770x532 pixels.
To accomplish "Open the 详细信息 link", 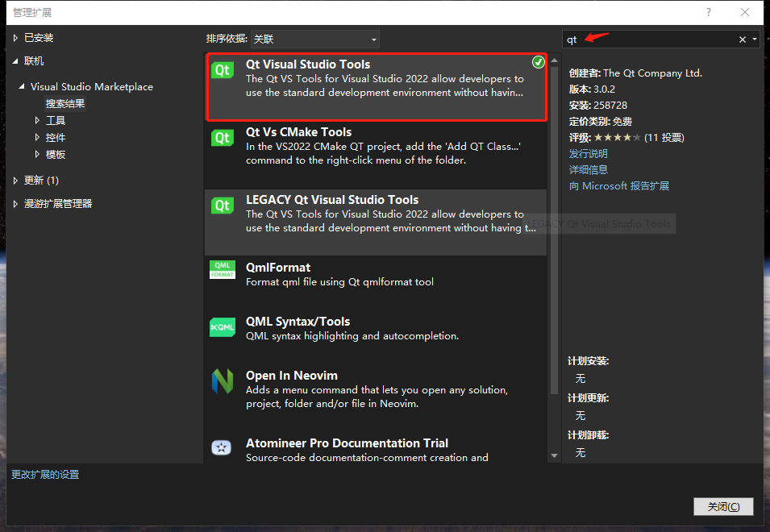I will (589, 170).
